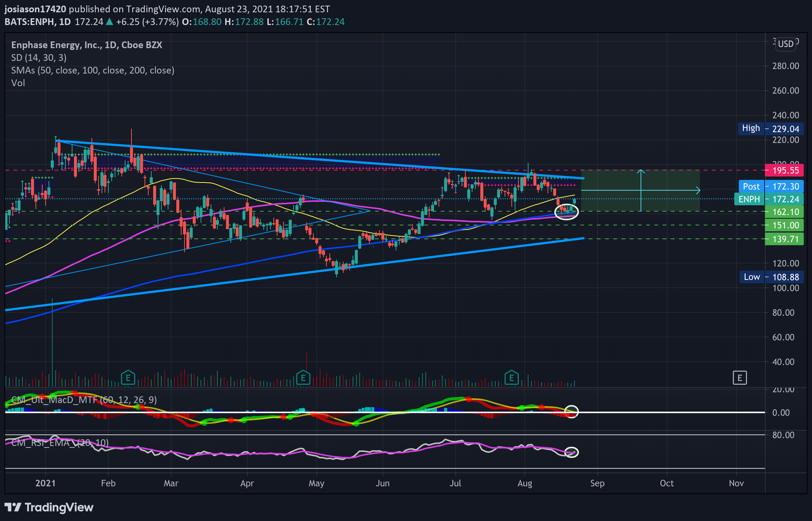Click the ENPH 172.24 price label
Screen dimensions: 812x521
(769, 199)
